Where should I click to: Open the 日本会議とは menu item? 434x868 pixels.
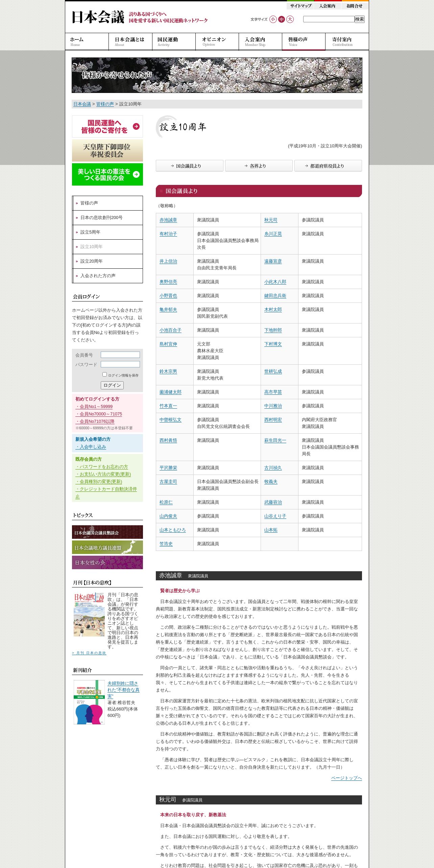click(x=130, y=42)
